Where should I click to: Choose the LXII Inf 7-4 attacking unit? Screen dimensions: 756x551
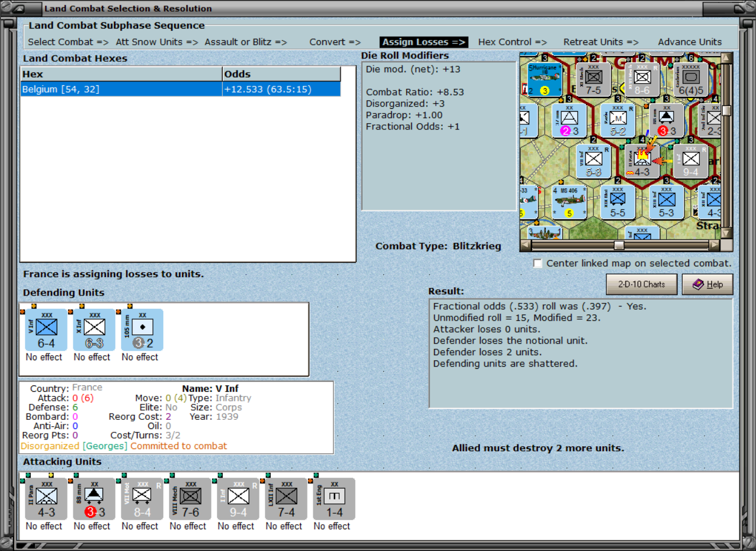tap(286, 499)
